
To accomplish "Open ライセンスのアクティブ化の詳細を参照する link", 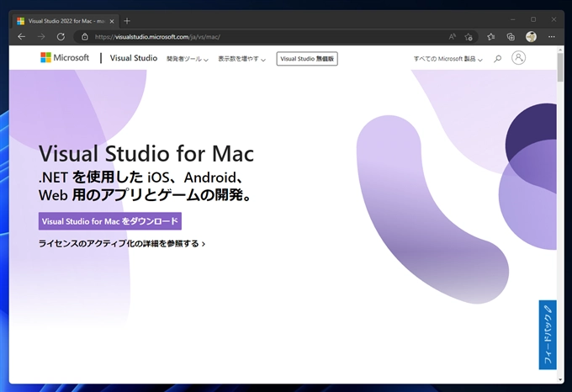I will (x=122, y=244).
